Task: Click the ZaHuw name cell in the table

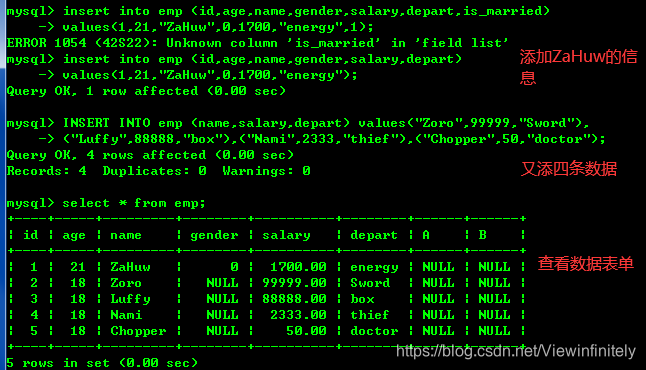Action: (x=130, y=267)
